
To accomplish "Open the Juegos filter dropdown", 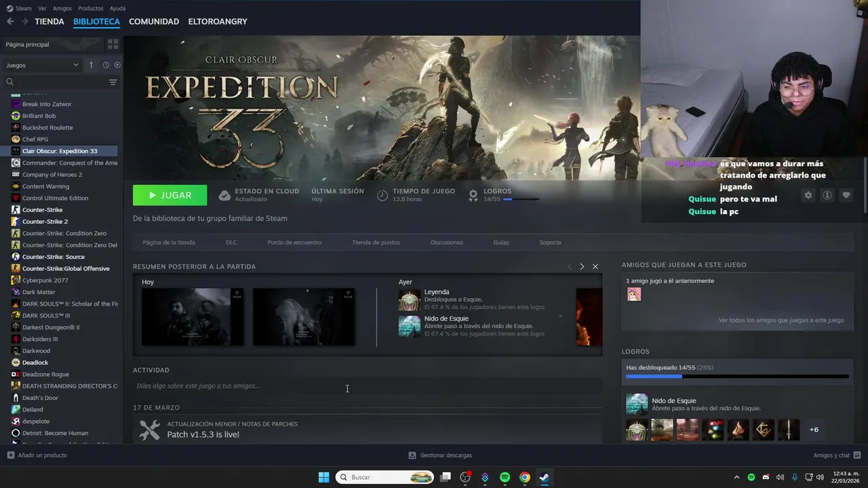I will pos(42,65).
